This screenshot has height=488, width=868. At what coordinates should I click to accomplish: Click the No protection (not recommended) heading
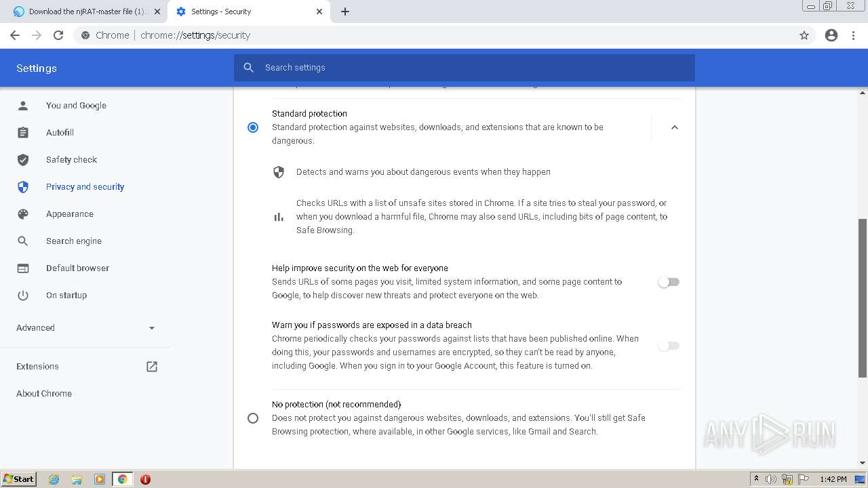coord(336,404)
